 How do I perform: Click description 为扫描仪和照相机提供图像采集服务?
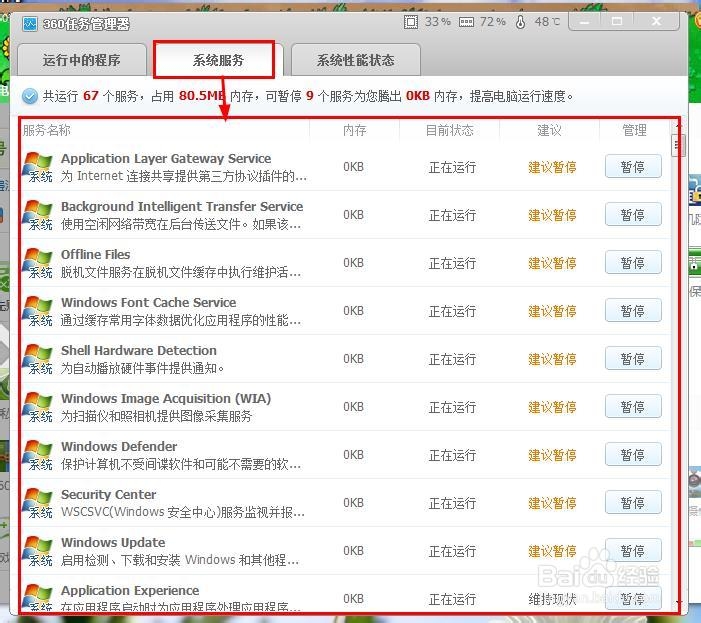(156, 416)
